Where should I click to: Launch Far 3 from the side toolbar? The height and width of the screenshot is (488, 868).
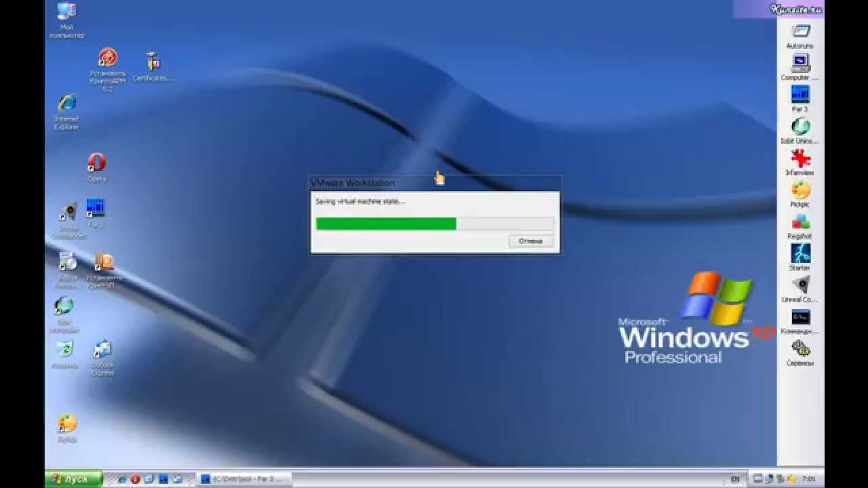pyautogui.click(x=800, y=99)
